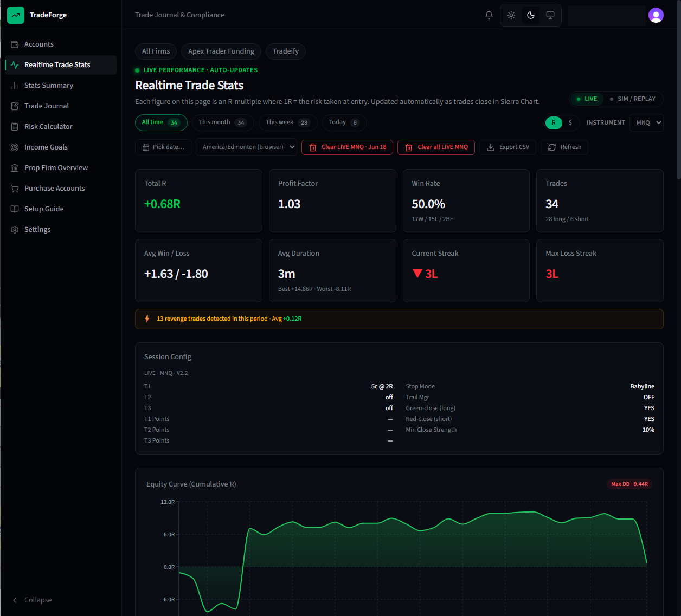This screenshot has height=616, width=681.
Task: Show values in dollars
Action: (570, 123)
